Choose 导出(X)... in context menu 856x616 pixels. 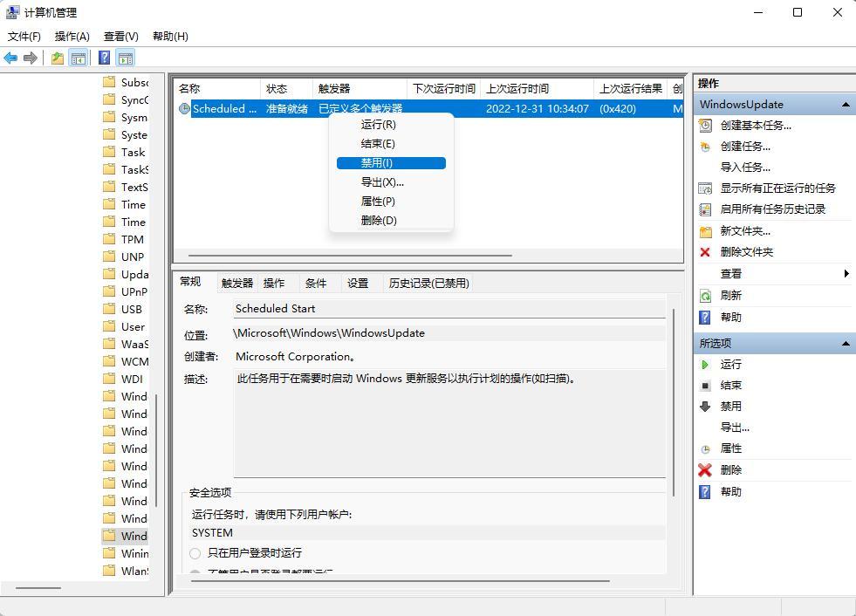tap(392, 182)
